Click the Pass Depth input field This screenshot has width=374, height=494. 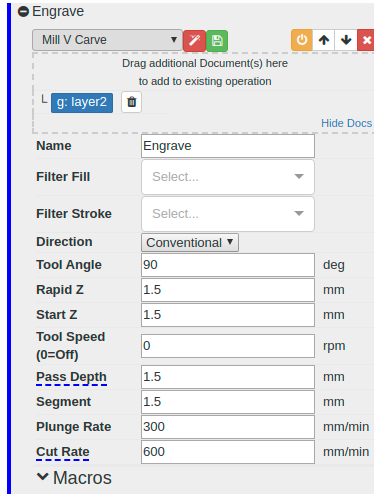point(228,377)
